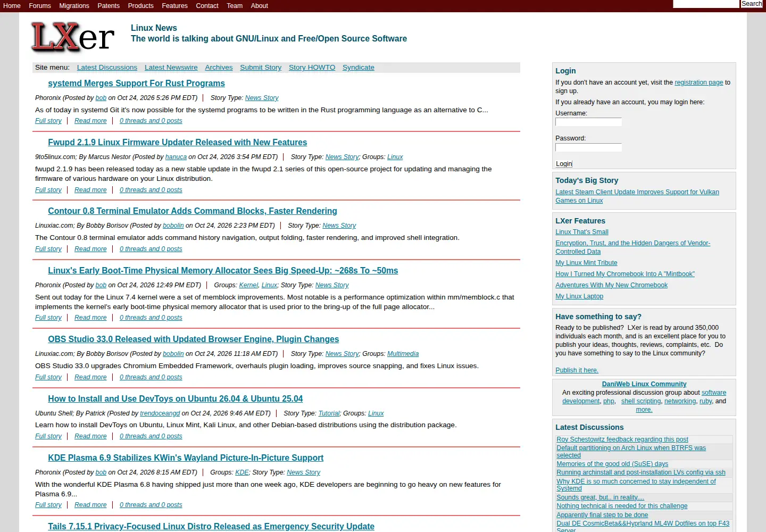Open the Submit Story link
Screen dimensions: 766x532
[x=261, y=68]
